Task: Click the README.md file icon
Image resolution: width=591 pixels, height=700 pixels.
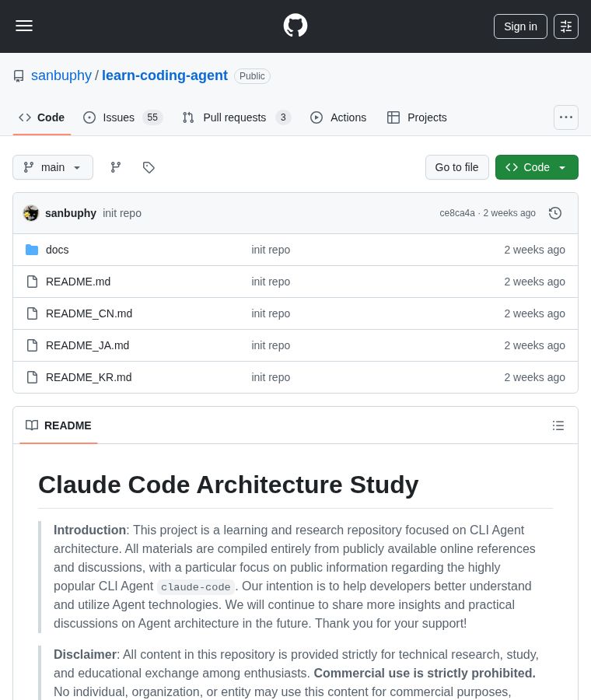Action: click(x=32, y=282)
